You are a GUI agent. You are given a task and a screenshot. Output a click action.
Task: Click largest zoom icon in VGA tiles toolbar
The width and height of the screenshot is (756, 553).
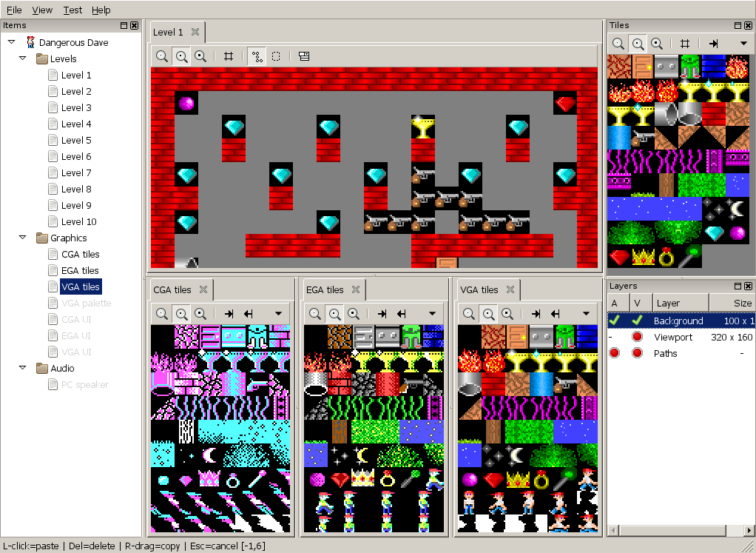point(507,314)
